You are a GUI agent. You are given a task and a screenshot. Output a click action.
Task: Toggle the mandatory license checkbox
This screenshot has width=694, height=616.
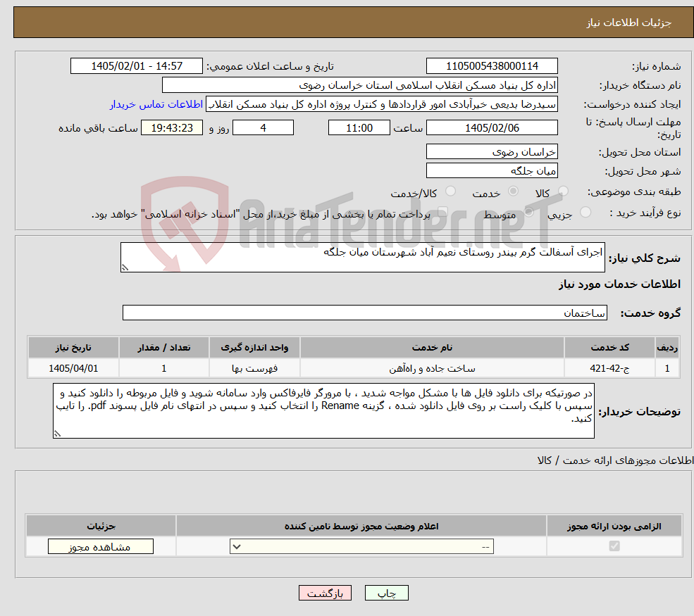pyautogui.click(x=614, y=546)
